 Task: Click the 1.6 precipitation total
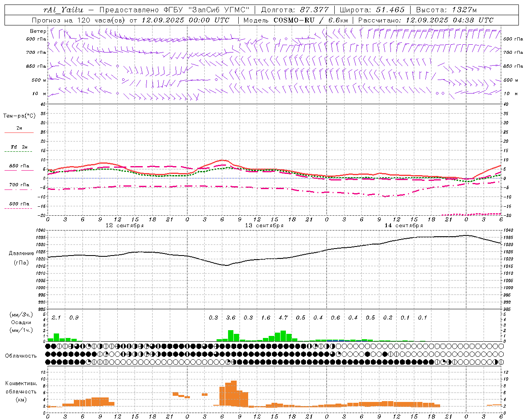(266, 317)
